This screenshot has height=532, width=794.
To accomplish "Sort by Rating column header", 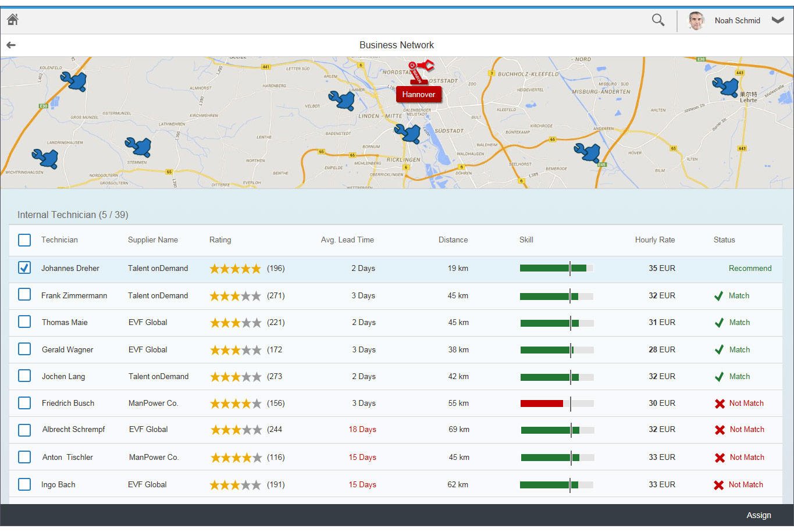I will point(220,240).
